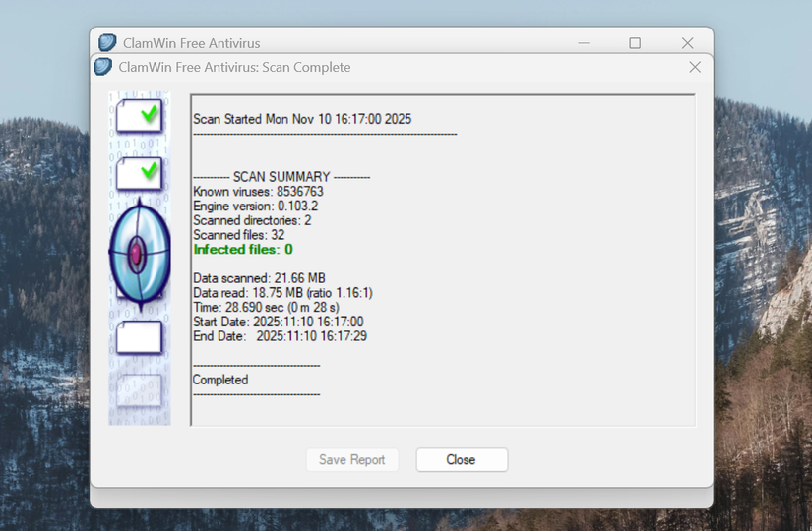Click the 'SCAN SUMMARY' heading

coord(281,177)
